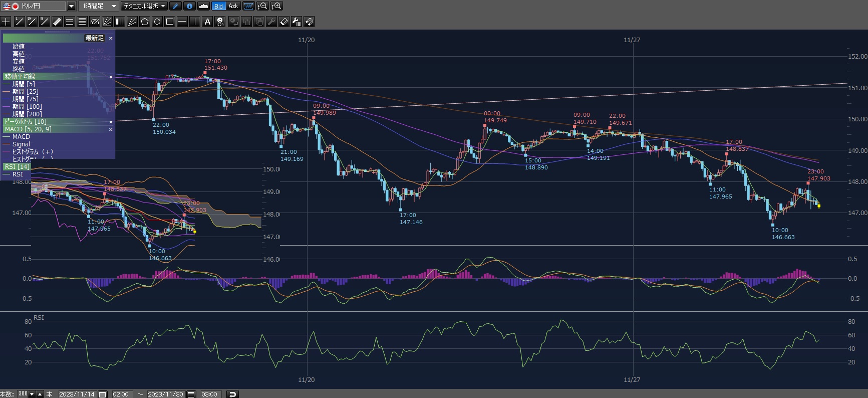
Task: Open the currency pair dropdown
Action: 71,6
